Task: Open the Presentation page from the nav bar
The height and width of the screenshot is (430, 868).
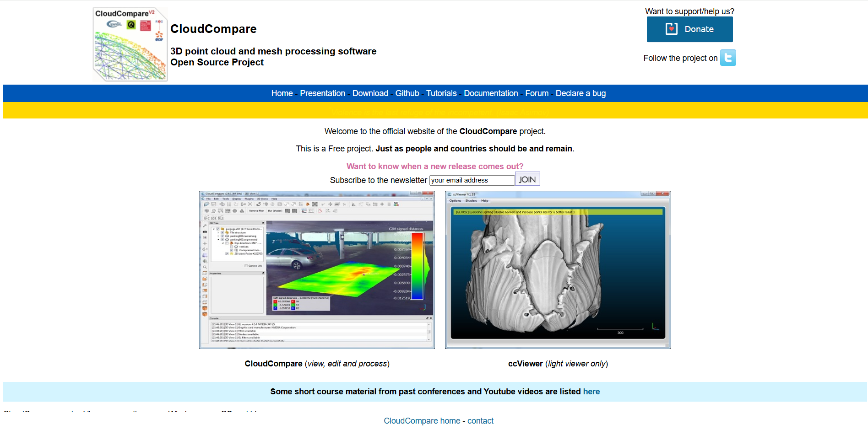Action: click(322, 93)
